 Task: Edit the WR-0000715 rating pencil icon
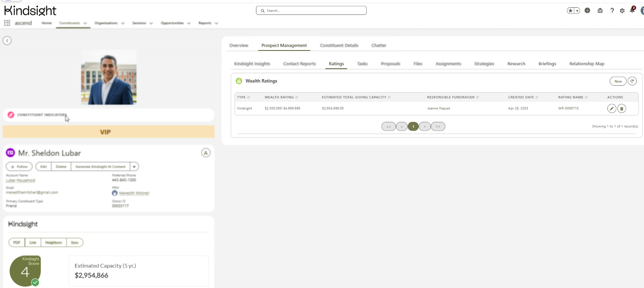click(x=612, y=109)
